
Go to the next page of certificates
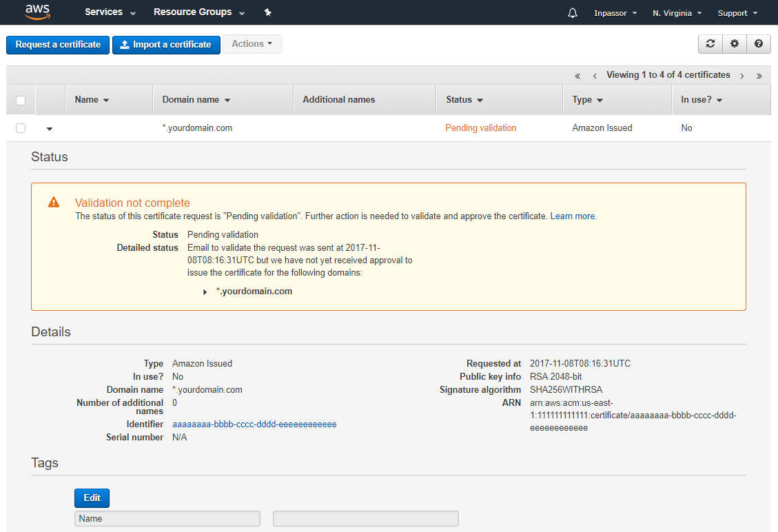(742, 76)
